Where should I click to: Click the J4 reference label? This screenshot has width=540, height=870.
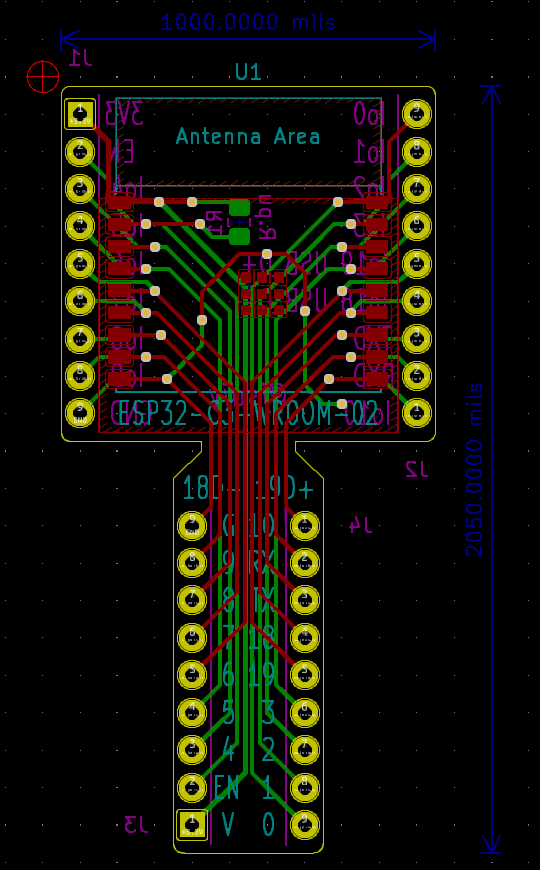(360, 525)
